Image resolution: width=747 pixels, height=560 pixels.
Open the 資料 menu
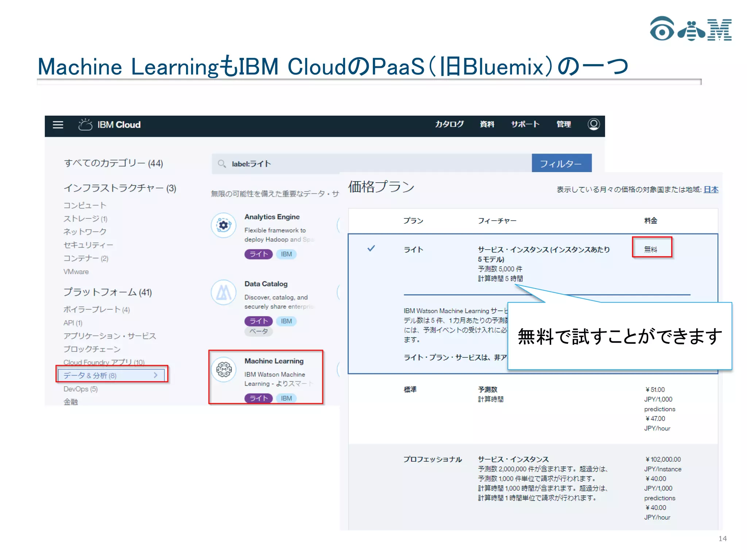[487, 124]
